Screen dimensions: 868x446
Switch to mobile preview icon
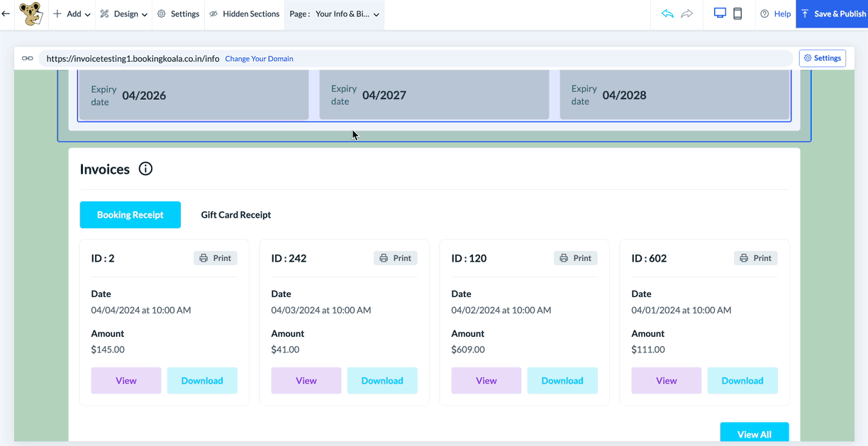point(738,14)
